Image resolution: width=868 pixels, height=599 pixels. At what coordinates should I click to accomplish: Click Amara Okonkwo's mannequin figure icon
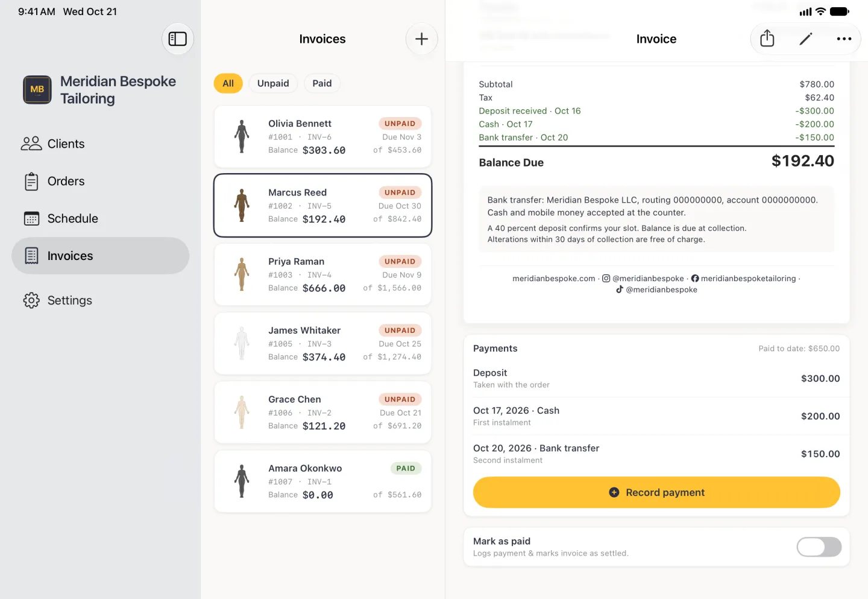coord(242,481)
